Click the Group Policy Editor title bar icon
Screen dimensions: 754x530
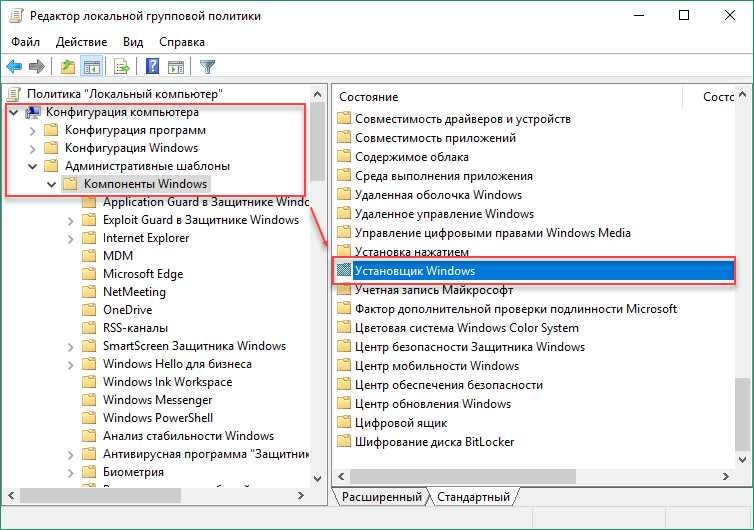tap(16, 15)
